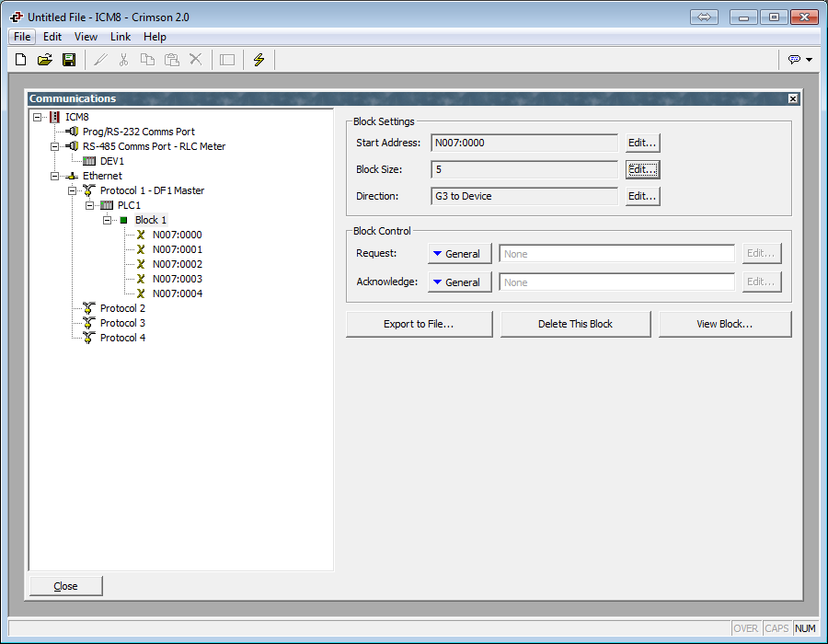Viewport: 828px width, 644px height.
Task: Click the Block Size value field
Action: [524, 169]
